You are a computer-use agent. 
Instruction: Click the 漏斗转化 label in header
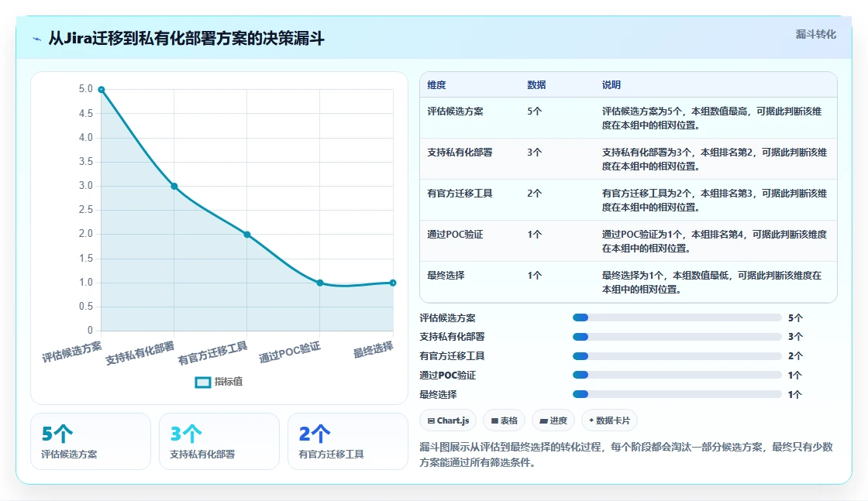tap(815, 34)
